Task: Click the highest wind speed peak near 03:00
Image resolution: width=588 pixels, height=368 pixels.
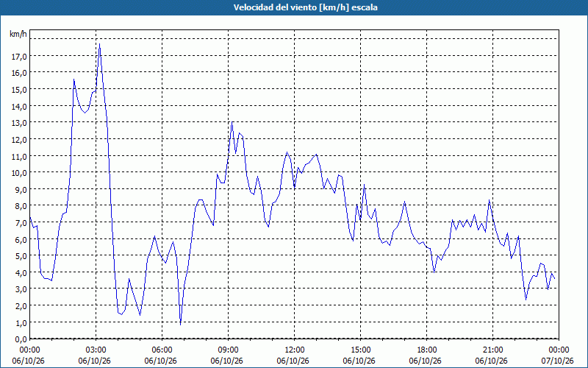Action: pyautogui.click(x=99, y=44)
